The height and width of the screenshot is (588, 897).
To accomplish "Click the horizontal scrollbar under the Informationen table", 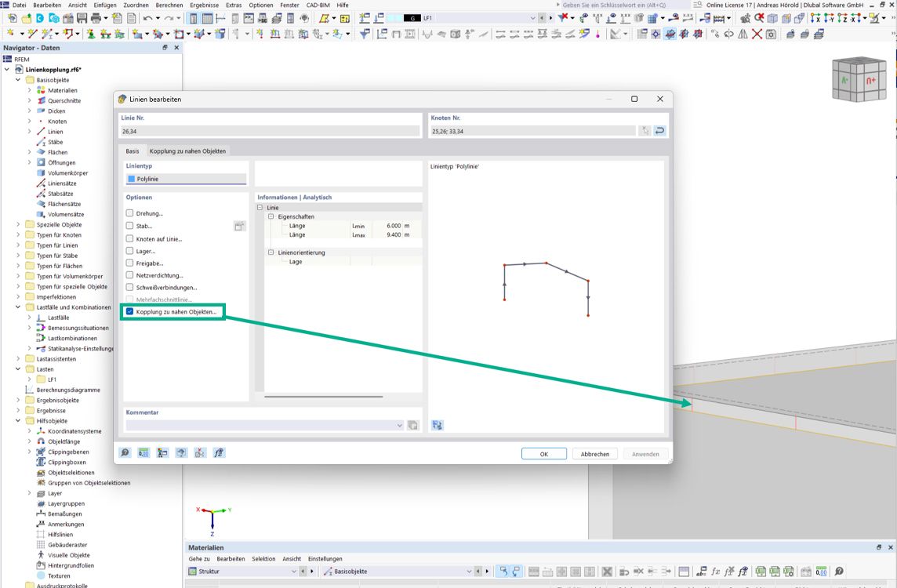I will [323, 397].
